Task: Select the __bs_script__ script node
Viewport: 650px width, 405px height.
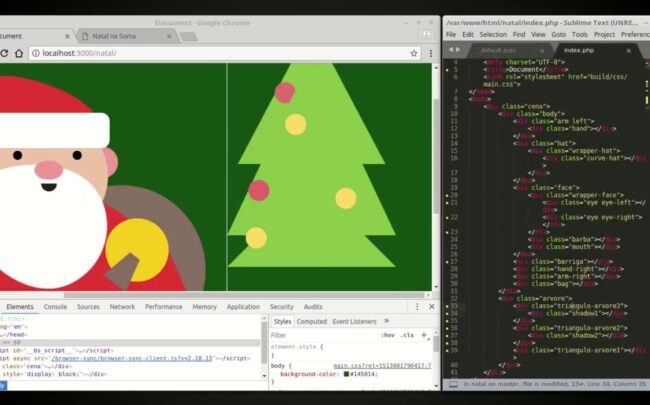Action: (x=57, y=351)
